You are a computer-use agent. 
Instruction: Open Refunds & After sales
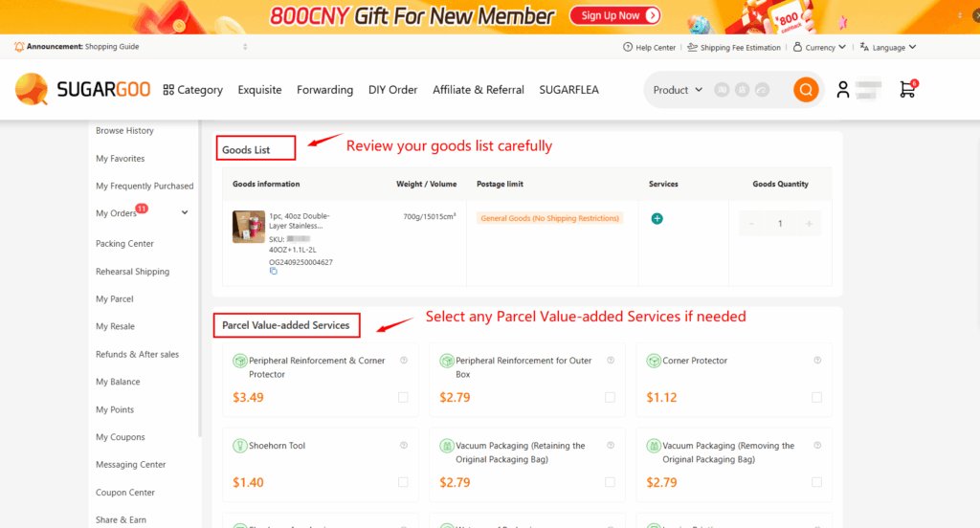pyautogui.click(x=137, y=354)
